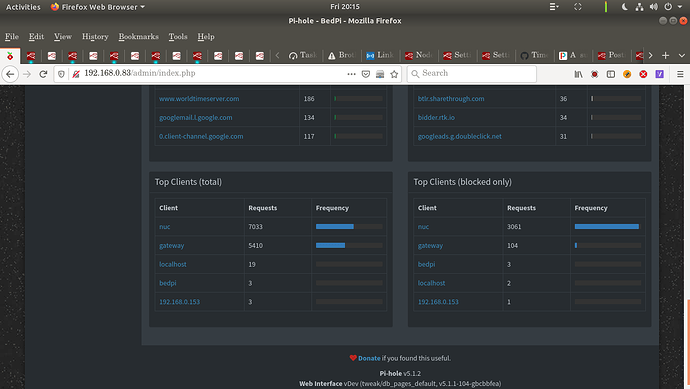Click the red heart Donate icon
The width and height of the screenshot is (690, 389).
tap(353, 358)
